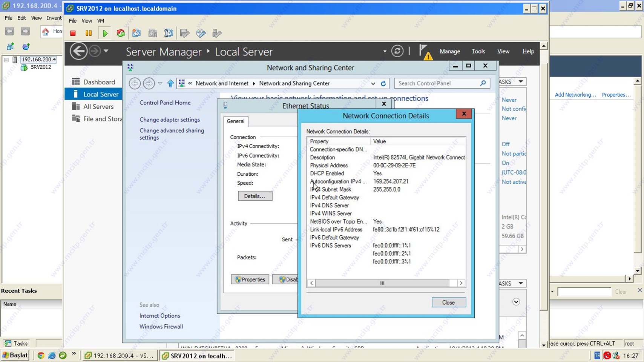This screenshot has width=644, height=362.
Task: Show more quick launch items chevron
Action: pyautogui.click(x=74, y=354)
